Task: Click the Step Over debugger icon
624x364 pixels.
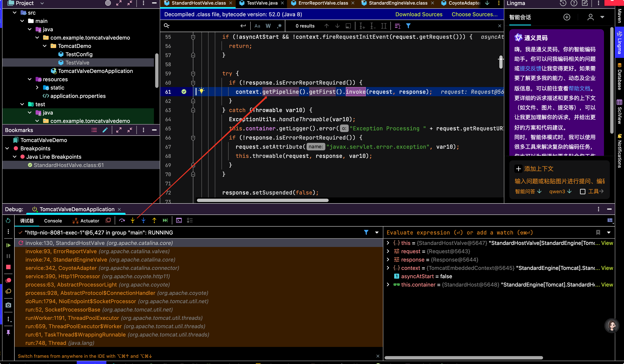Action: (x=122, y=221)
